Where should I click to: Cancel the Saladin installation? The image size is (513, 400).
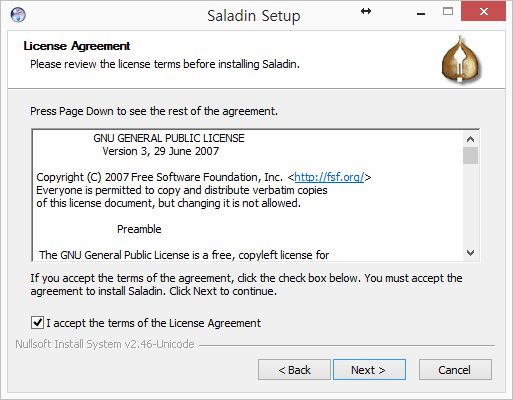[455, 370]
